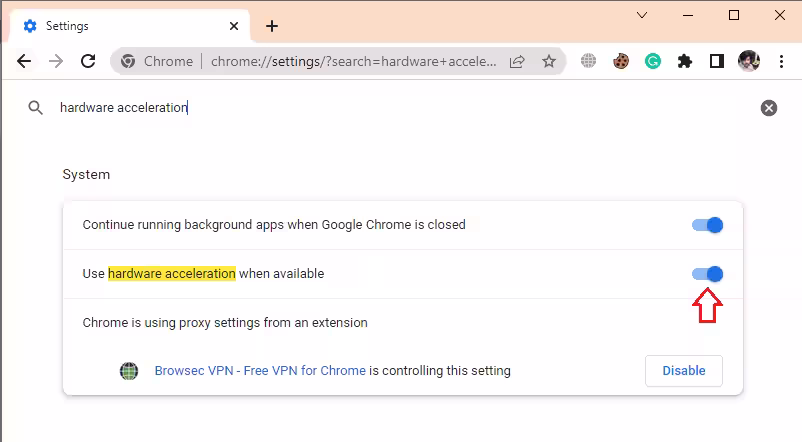The image size is (802, 442).
Task: Click the cookie extension icon
Action: [x=621, y=61]
